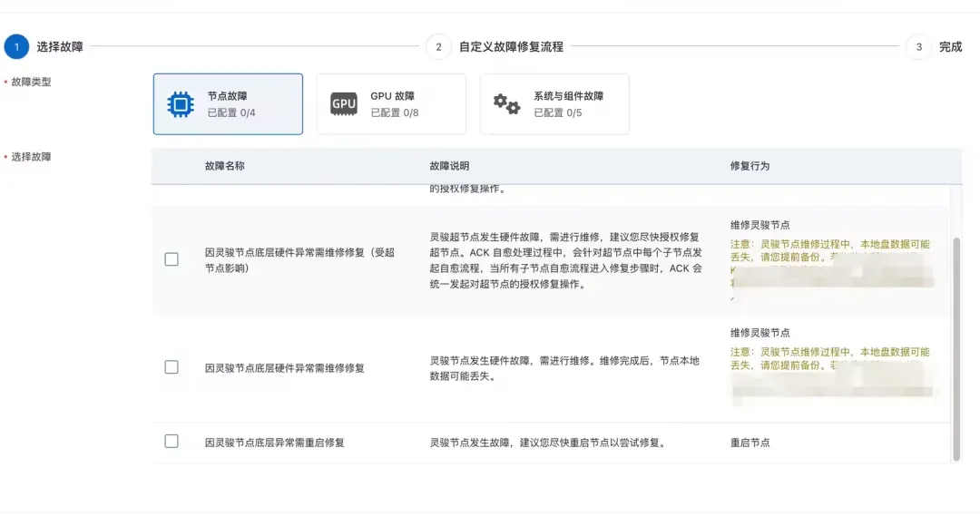Click the 已配置 0/4 count text
980x526 pixels.
point(231,113)
